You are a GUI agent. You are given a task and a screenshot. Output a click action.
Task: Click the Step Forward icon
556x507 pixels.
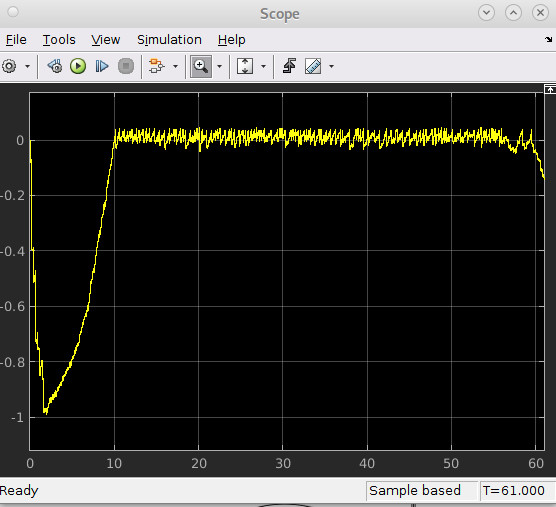pos(102,66)
